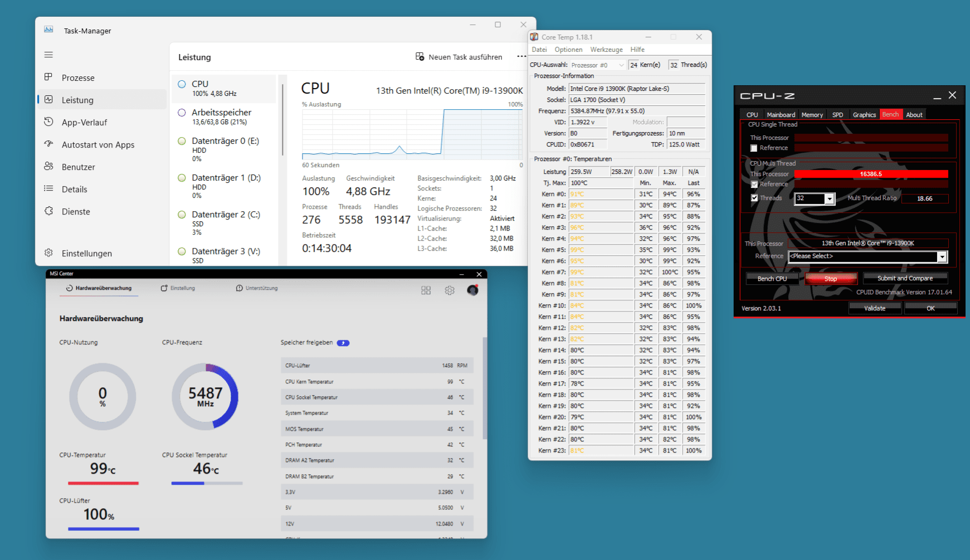Open Autostart von Apps page

[102, 144]
